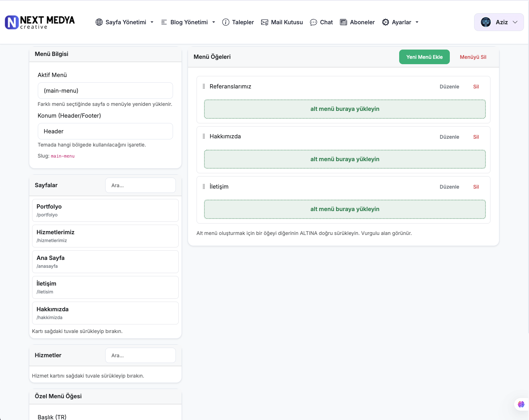The width and height of the screenshot is (529, 420).
Task: Click Düzenle for the Hakkımızda item
Action: point(449,137)
